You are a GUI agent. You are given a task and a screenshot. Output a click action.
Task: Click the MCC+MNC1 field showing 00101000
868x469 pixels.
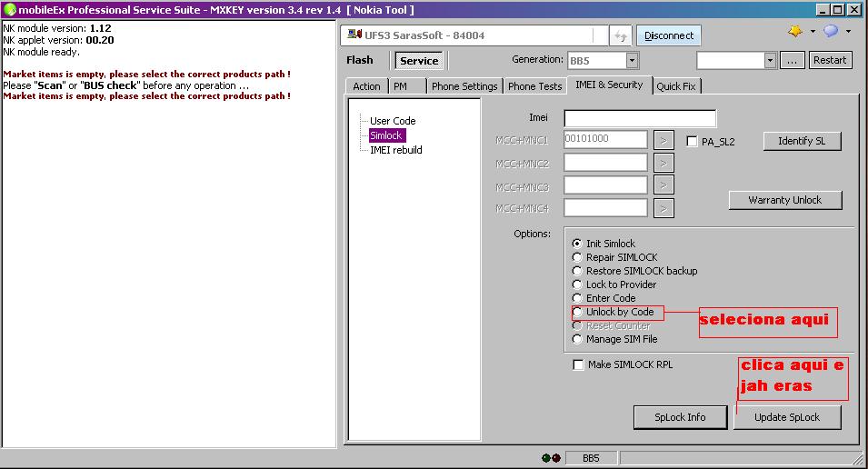[605, 140]
